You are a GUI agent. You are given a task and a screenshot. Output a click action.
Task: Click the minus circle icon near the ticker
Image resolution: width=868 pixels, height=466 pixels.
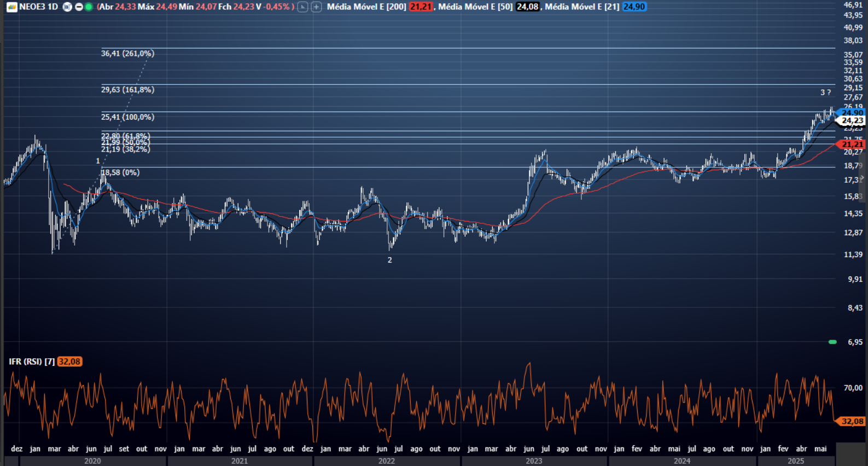pyautogui.click(x=79, y=7)
